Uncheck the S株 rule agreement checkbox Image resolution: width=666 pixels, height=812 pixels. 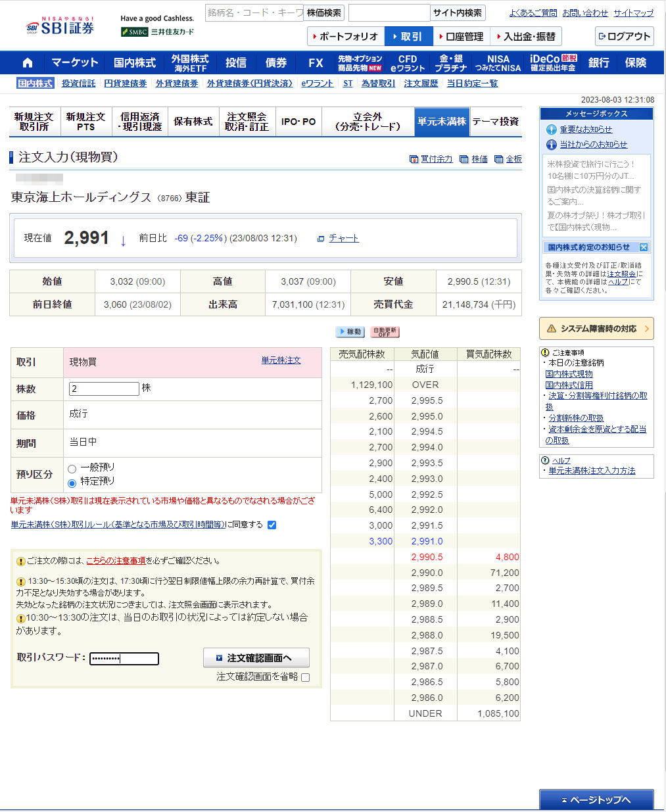(272, 525)
